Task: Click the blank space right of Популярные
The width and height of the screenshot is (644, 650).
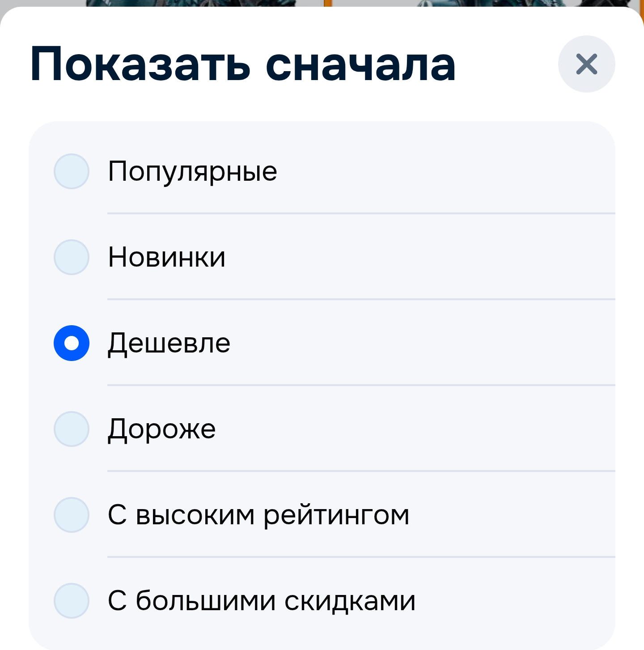Action: pos(447,171)
